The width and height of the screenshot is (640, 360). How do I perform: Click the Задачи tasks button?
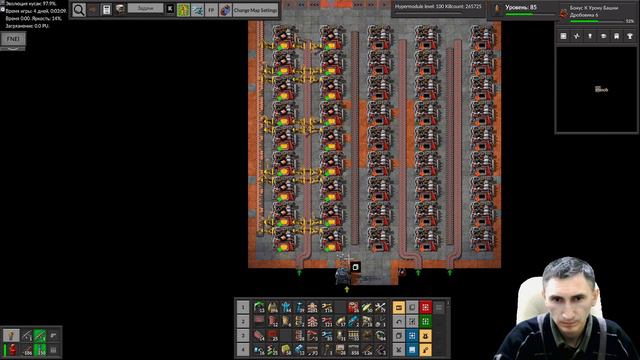(x=145, y=8)
